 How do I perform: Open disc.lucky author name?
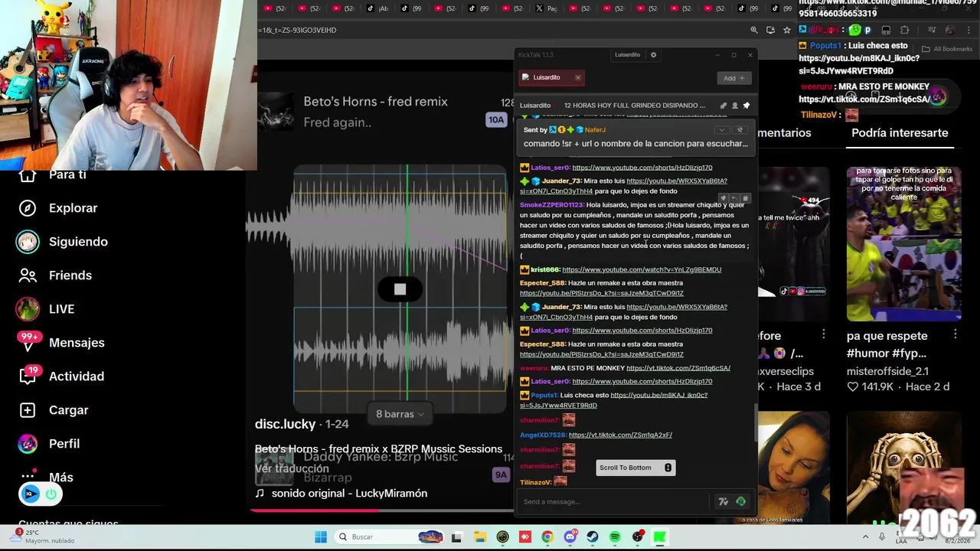(286, 424)
